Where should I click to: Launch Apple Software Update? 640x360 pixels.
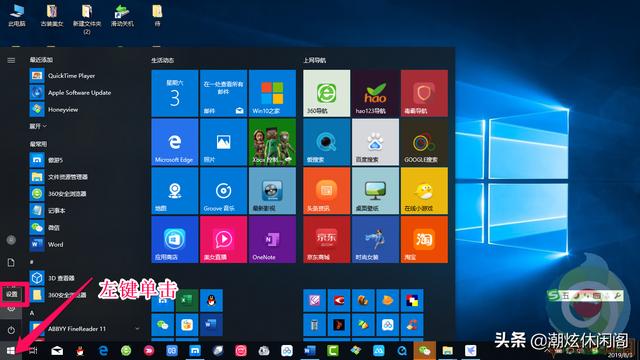click(x=84, y=93)
